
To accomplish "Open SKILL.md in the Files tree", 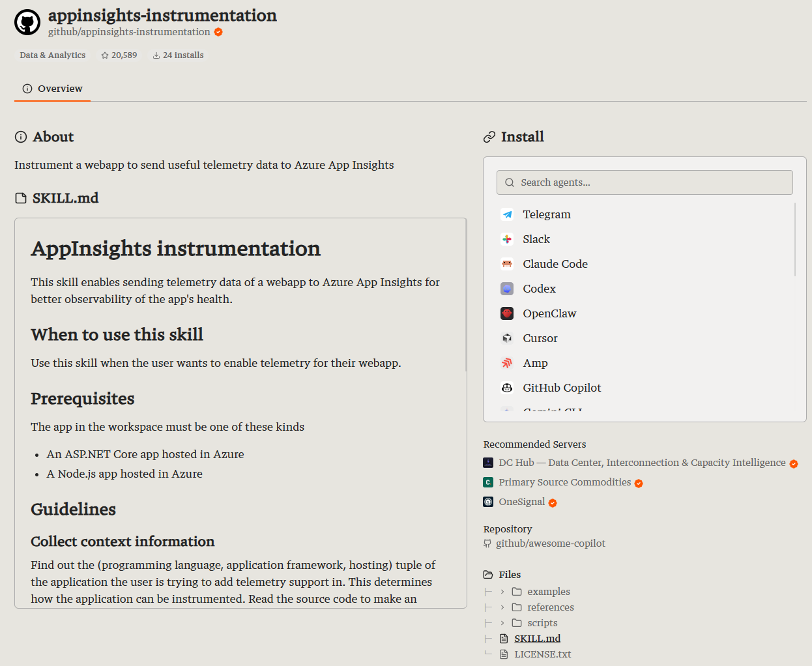I will [x=537, y=639].
